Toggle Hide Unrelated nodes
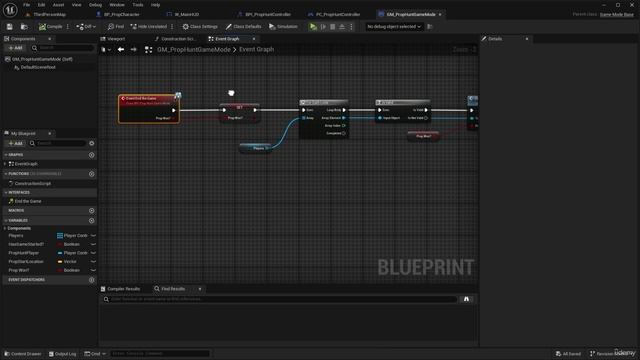The image size is (640, 360). 149,27
